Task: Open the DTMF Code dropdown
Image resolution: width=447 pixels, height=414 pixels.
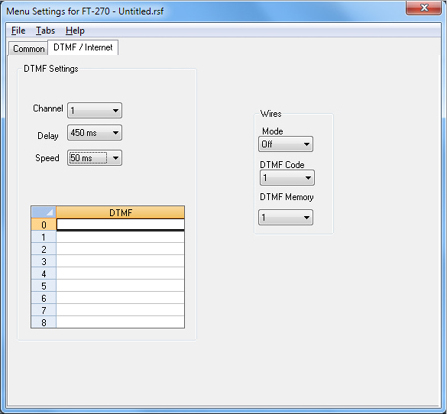Action: pos(287,178)
